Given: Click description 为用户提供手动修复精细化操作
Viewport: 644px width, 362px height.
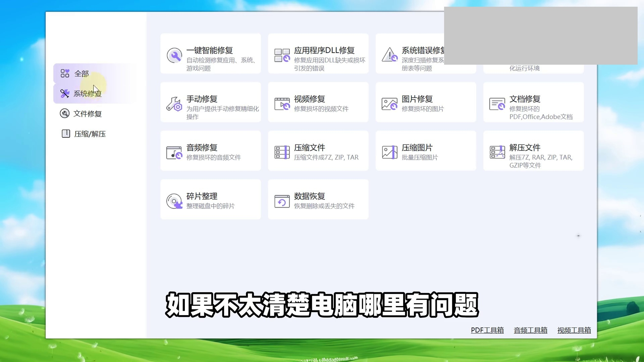Looking at the screenshot, I should click(223, 113).
